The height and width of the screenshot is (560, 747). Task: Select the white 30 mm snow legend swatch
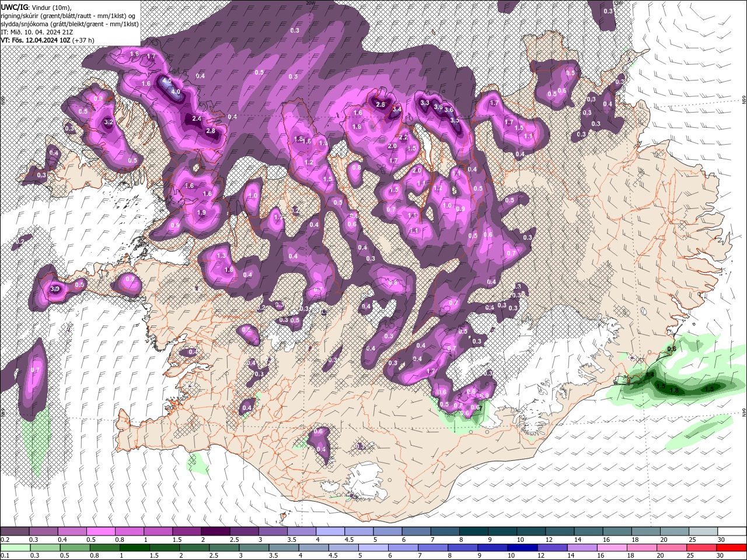click(732, 531)
